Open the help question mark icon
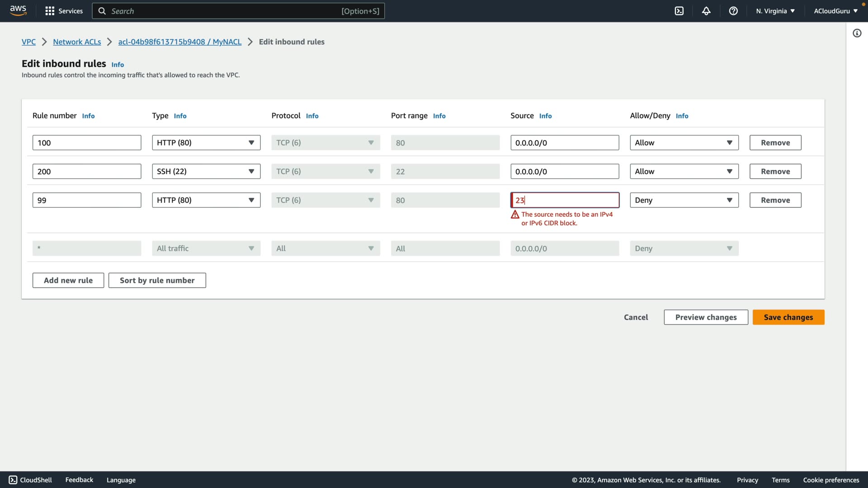The height and width of the screenshot is (488, 868). tap(733, 11)
